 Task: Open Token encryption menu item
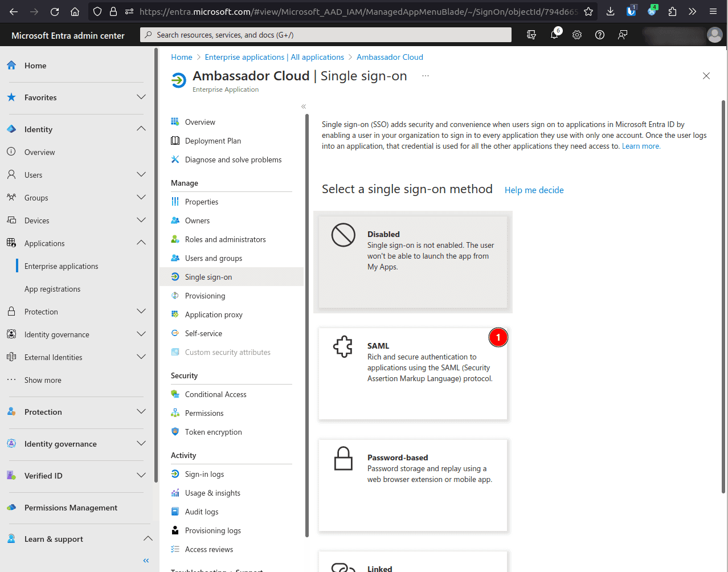click(213, 432)
